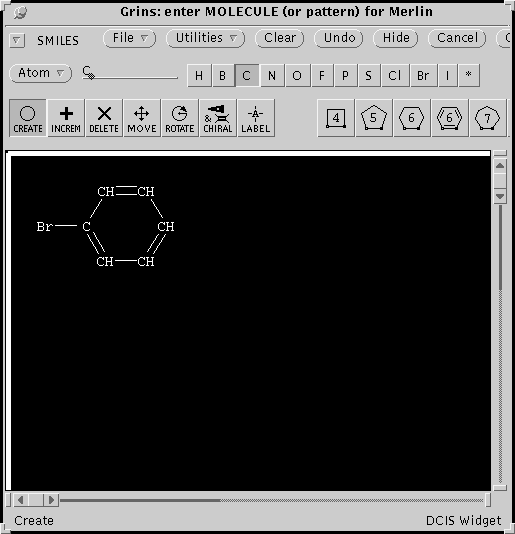Insert a five-membered ring template
Viewport: 515px width, 534px height.
[x=374, y=118]
